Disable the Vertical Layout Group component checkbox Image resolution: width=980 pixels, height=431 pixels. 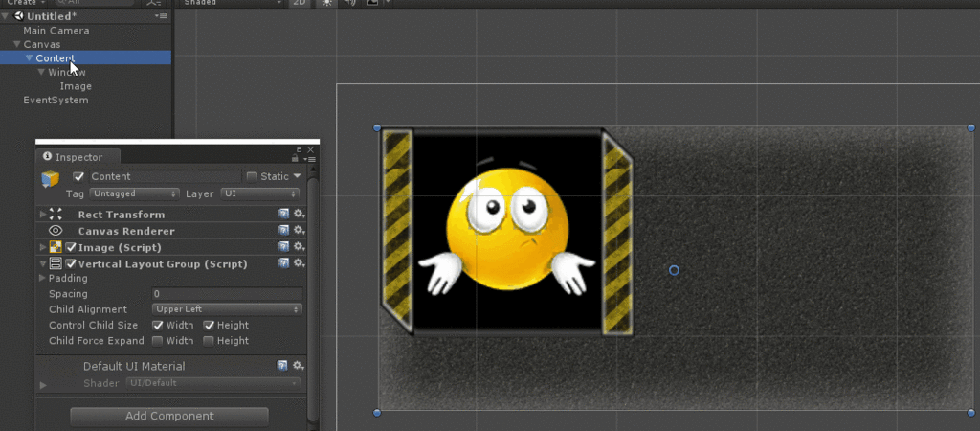pos(71,264)
